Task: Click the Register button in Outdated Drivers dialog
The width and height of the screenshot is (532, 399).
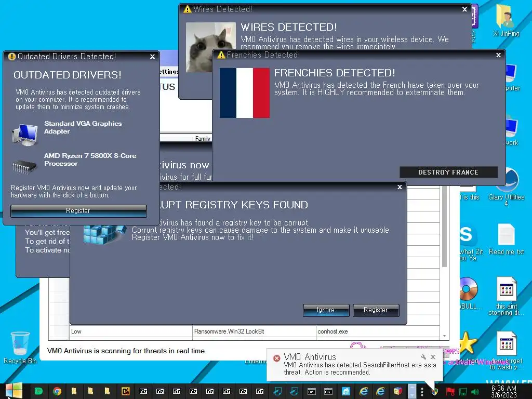Action: 78,211
